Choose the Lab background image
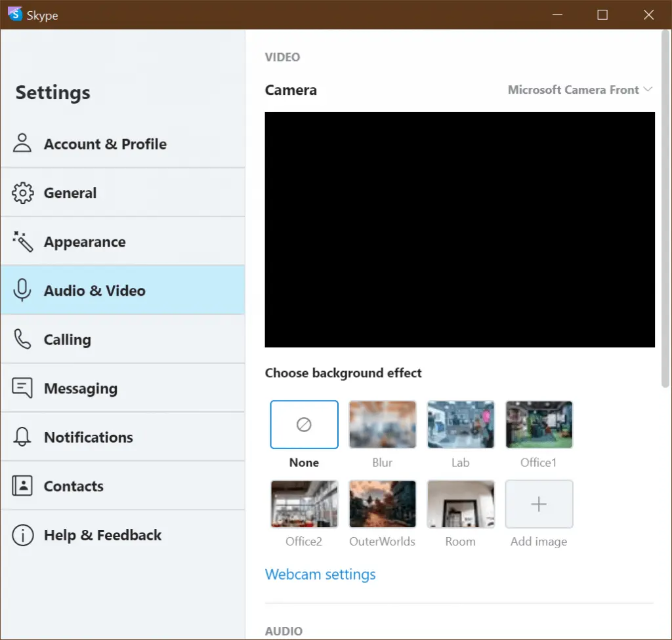This screenshot has width=672, height=640. [x=460, y=425]
